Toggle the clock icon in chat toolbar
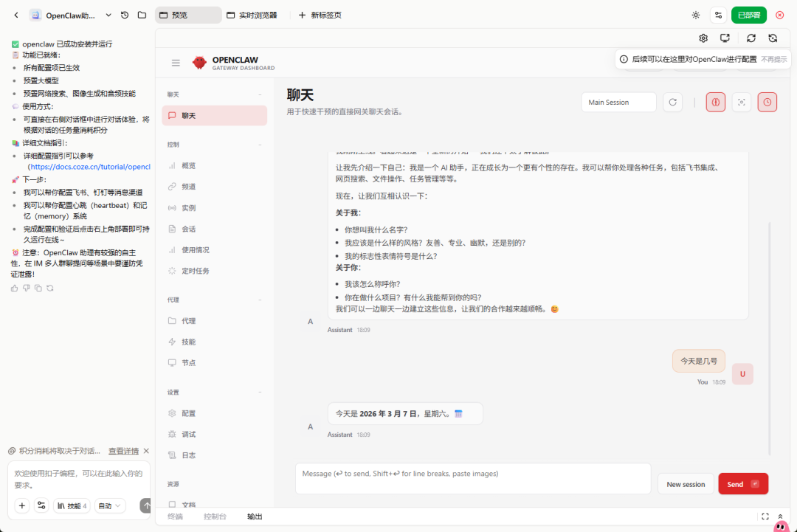The image size is (797, 532). pyautogui.click(x=767, y=102)
